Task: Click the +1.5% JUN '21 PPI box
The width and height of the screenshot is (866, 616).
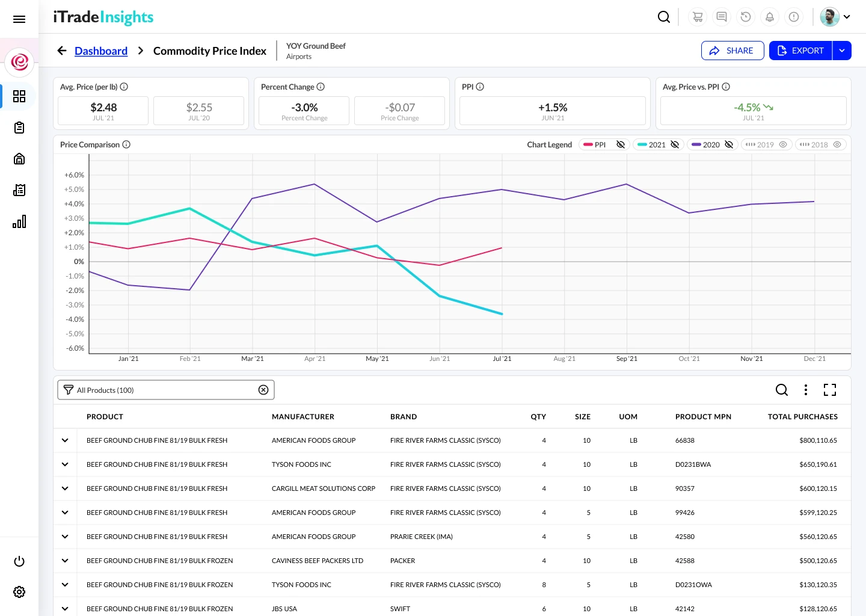Action: point(553,111)
